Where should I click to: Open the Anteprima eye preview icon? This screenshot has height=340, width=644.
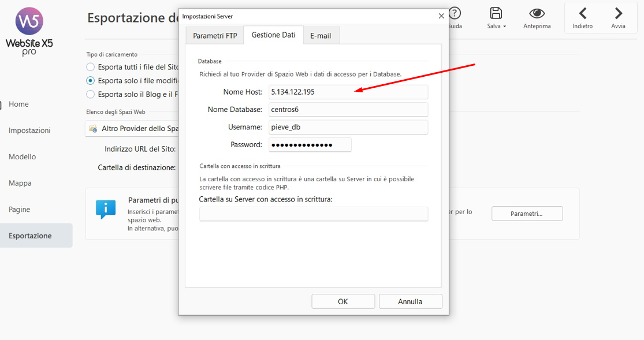click(537, 14)
